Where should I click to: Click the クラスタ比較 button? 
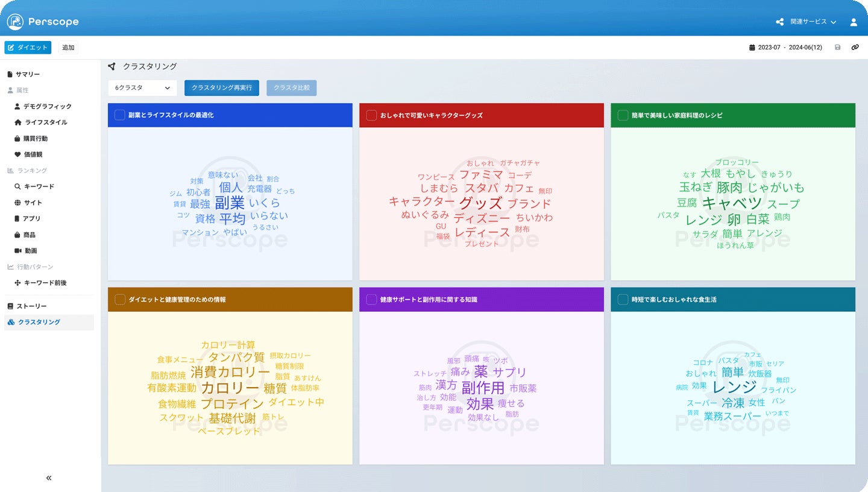click(x=292, y=88)
